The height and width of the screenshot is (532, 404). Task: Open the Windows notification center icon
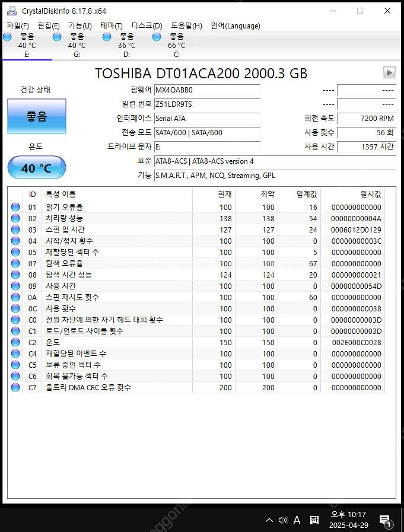click(x=386, y=521)
